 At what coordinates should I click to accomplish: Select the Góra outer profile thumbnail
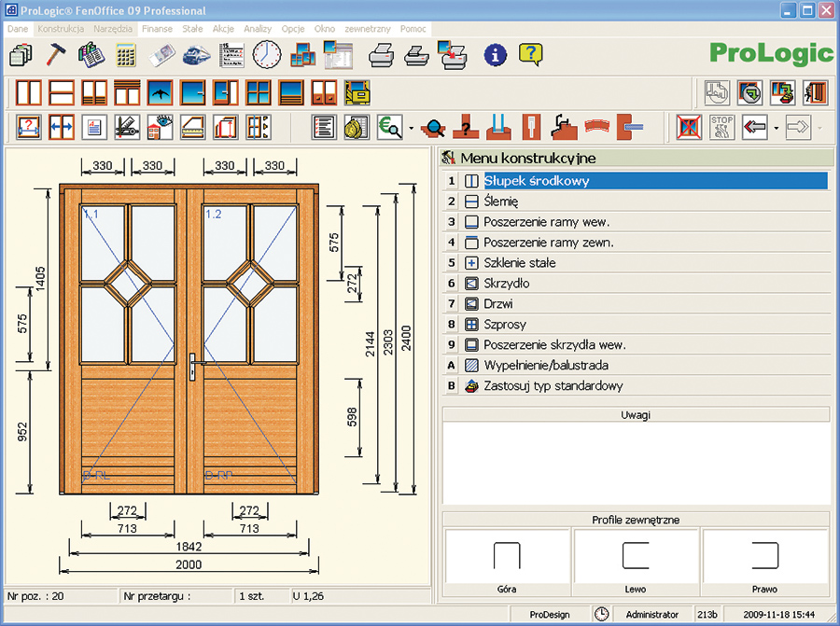507,555
